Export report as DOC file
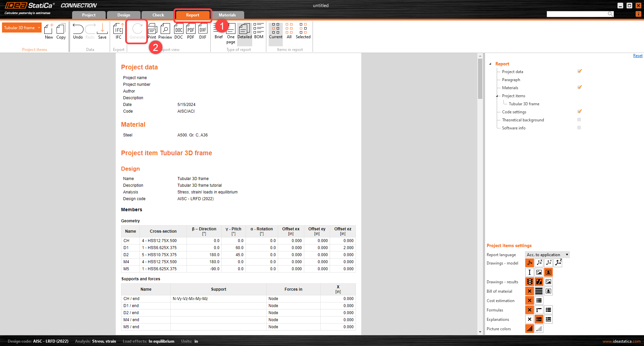Screen dimensions: 644x346 point(178,31)
